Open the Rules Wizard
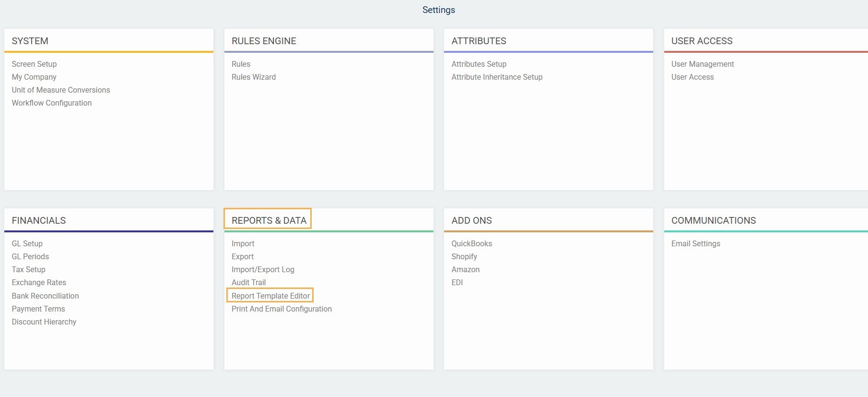868x397 pixels. point(253,77)
